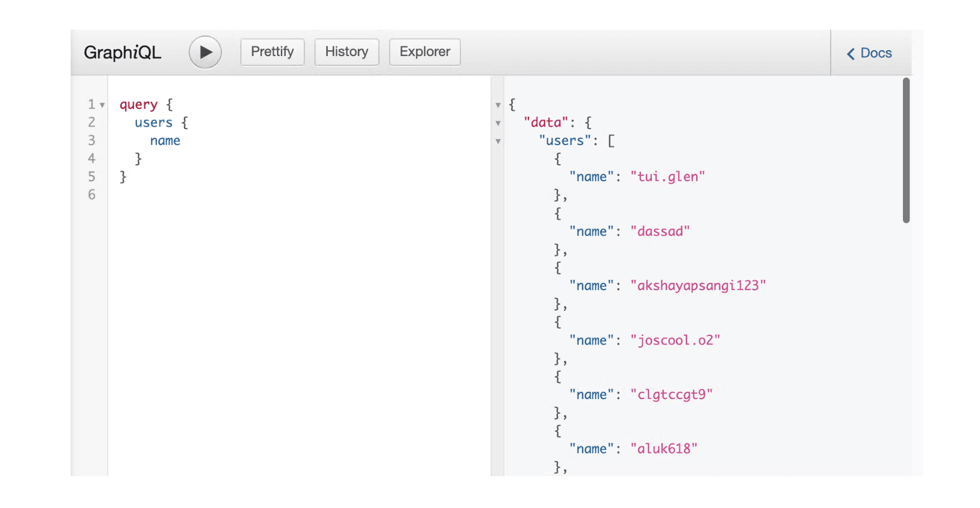Collapse the "data" object in the results
980x508 pixels.
pos(498,123)
